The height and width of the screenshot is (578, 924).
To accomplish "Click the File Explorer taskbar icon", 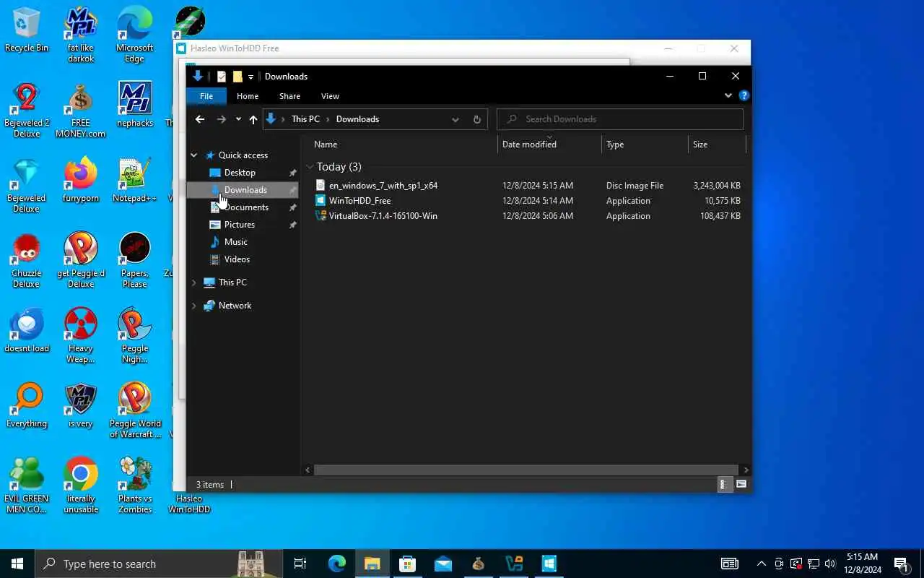I will pos(372,564).
